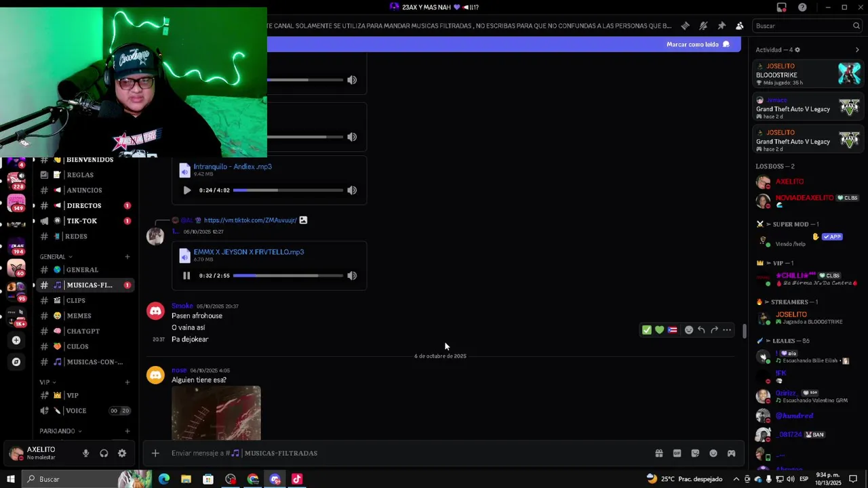Select the CLIPS channel
The height and width of the screenshot is (488, 868).
pos(85,300)
